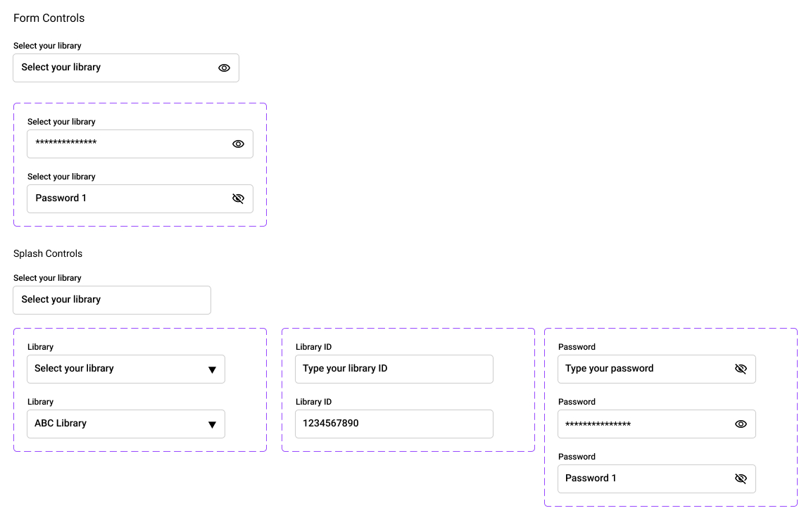
Task: Click eye icon in topmost Form Controls field
Action: tap(224, 68)
